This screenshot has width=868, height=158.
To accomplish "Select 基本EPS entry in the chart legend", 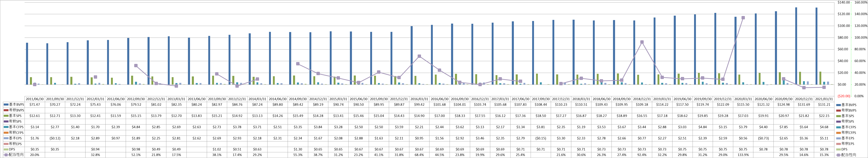I will [845, 138].
